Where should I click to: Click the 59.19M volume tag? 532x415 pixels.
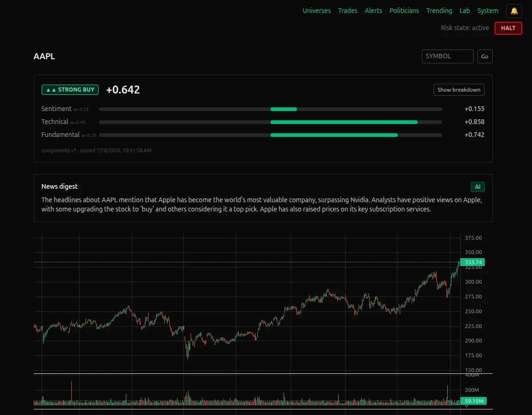[x=474, y=401]
